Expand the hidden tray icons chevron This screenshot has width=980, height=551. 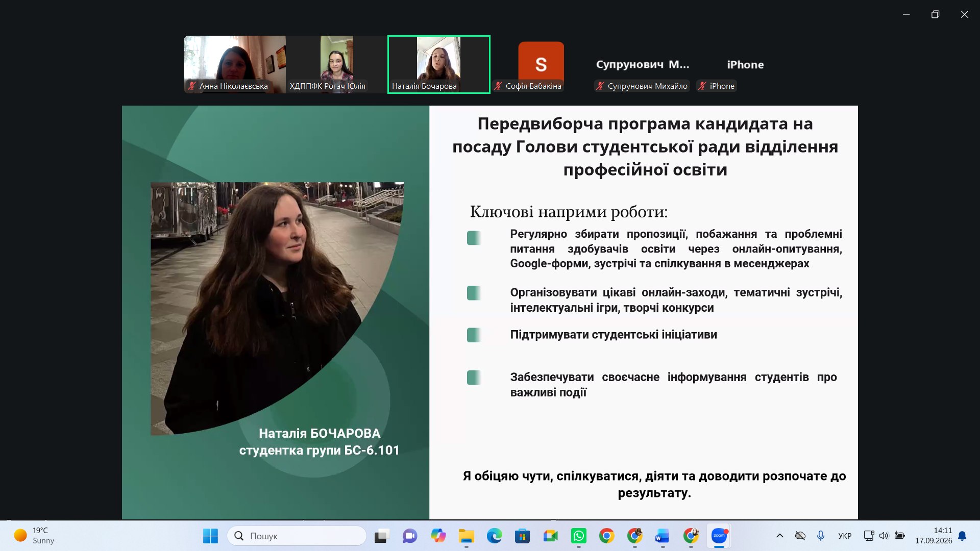[x=779, y=536]
